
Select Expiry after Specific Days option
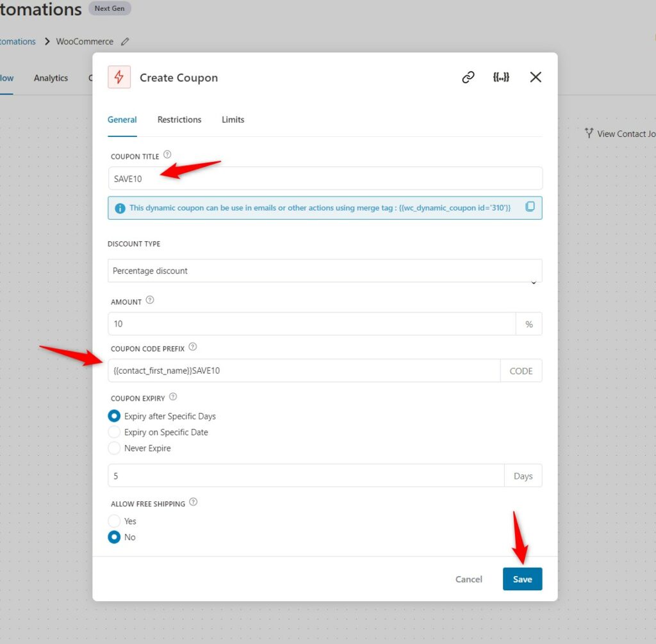[114, 416]
